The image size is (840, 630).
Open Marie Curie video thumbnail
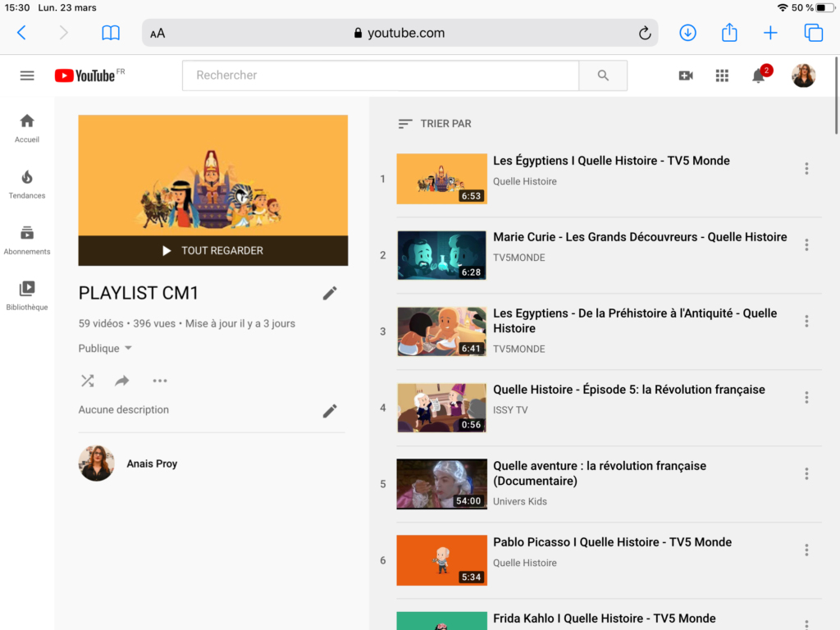(441, 255)
